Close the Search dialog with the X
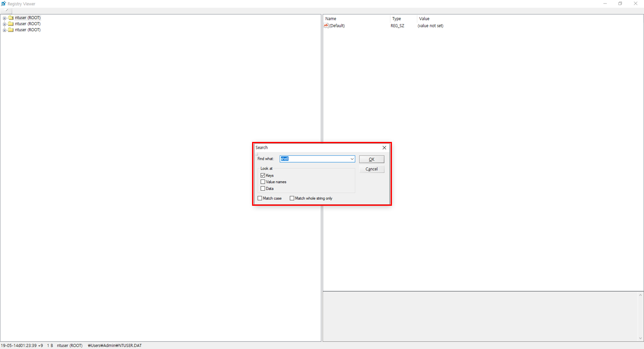 tap(384, 148)
